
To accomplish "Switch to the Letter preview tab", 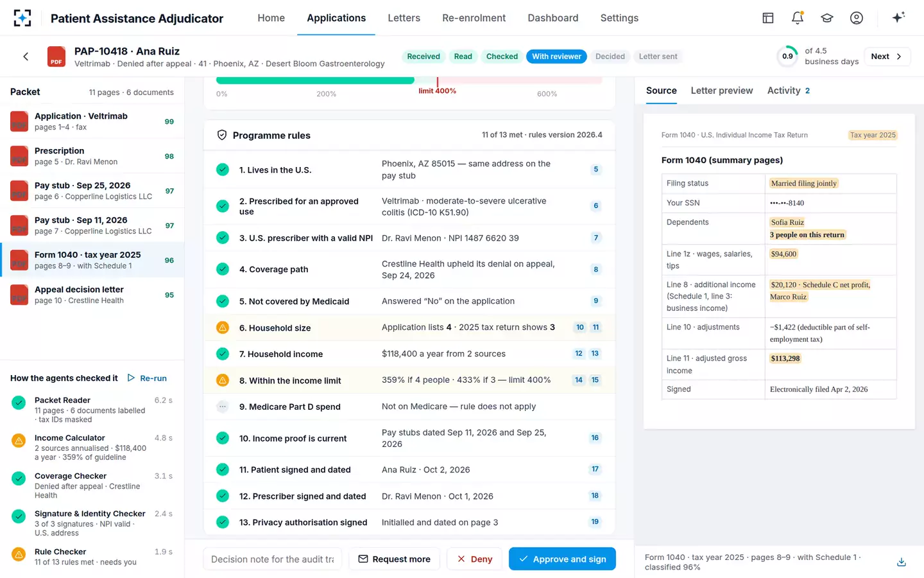I will coord(722,91).
